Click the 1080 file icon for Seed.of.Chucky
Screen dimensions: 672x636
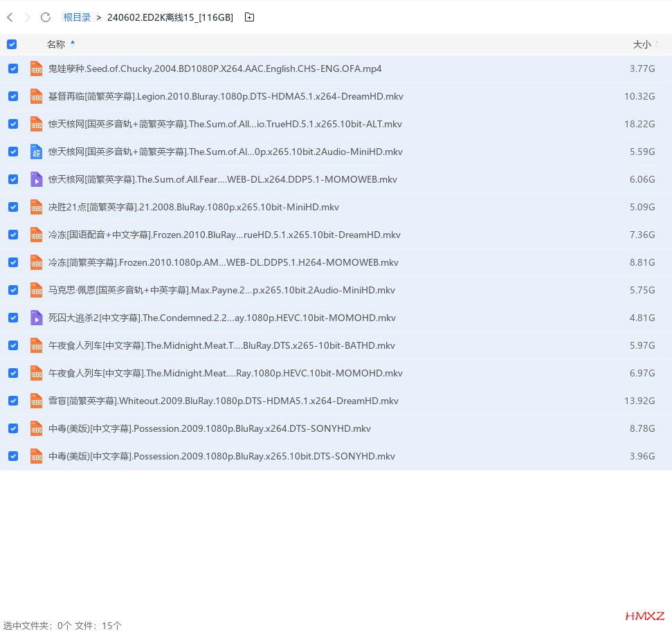36,69
